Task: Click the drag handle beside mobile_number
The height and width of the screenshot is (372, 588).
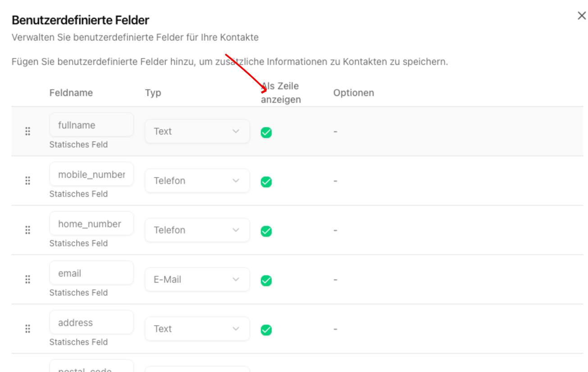Action: tap(27, 180)
